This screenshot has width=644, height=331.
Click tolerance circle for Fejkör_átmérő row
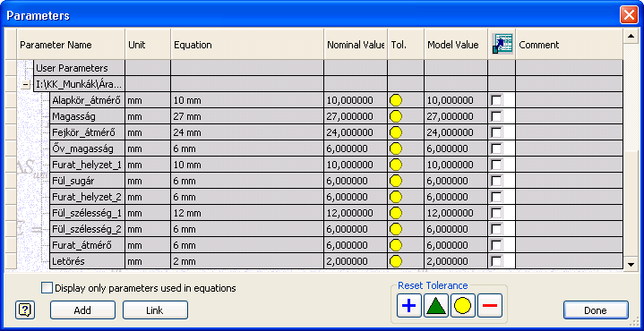396,132
